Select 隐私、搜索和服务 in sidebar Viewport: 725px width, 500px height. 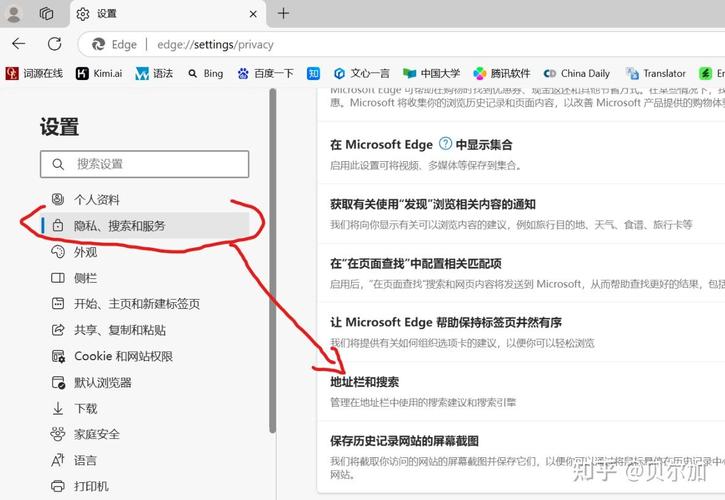145,225
